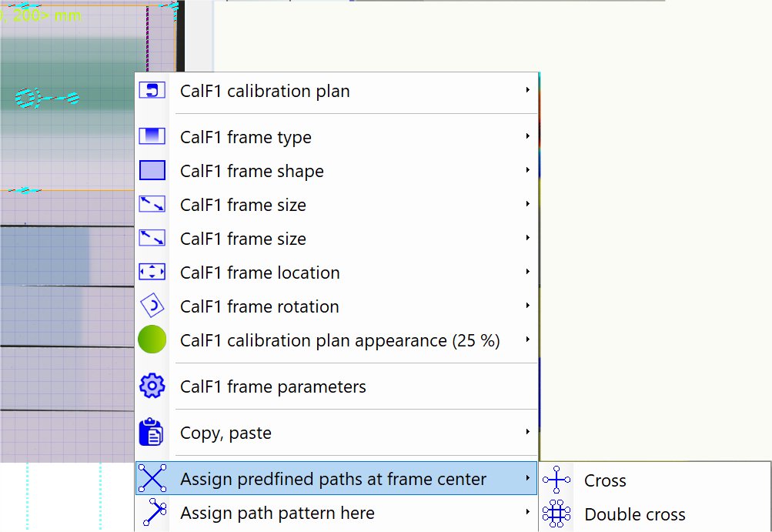Image resolution: width=772 pixels, height=532 pixels.
Task: Expand the CalF1 frame rotation submenu arrow
Action: (528, 306)
